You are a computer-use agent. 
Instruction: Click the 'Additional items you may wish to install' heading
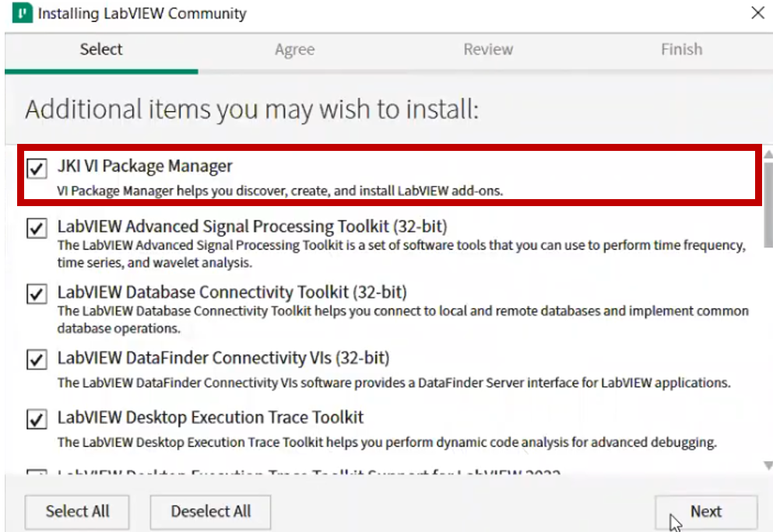(x=252, y=110)
